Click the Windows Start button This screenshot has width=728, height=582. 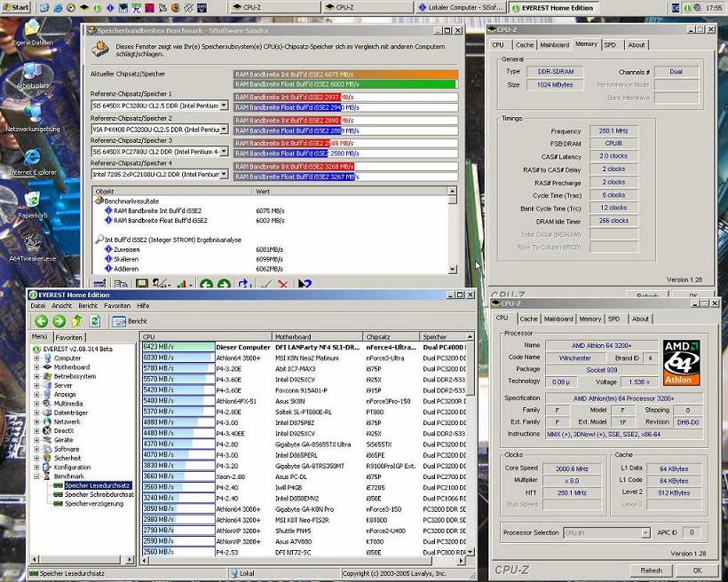pyautogui.click(x=15, y=7)
